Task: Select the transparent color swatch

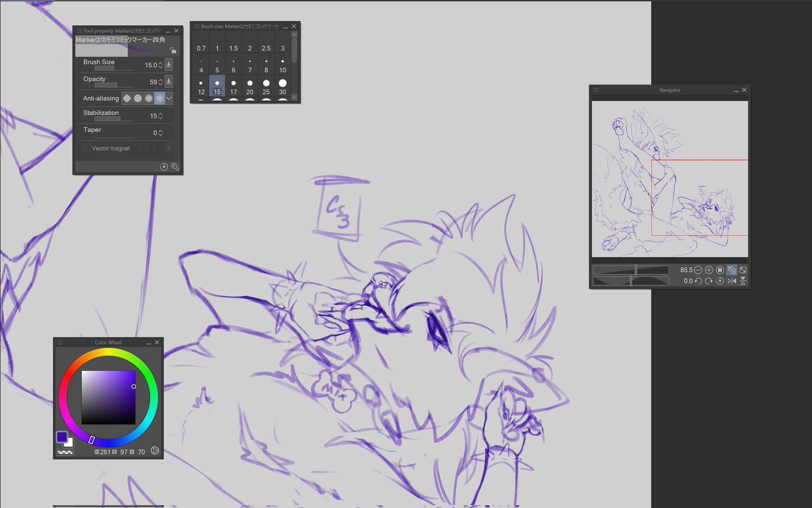Action: (x=65, y=451)
